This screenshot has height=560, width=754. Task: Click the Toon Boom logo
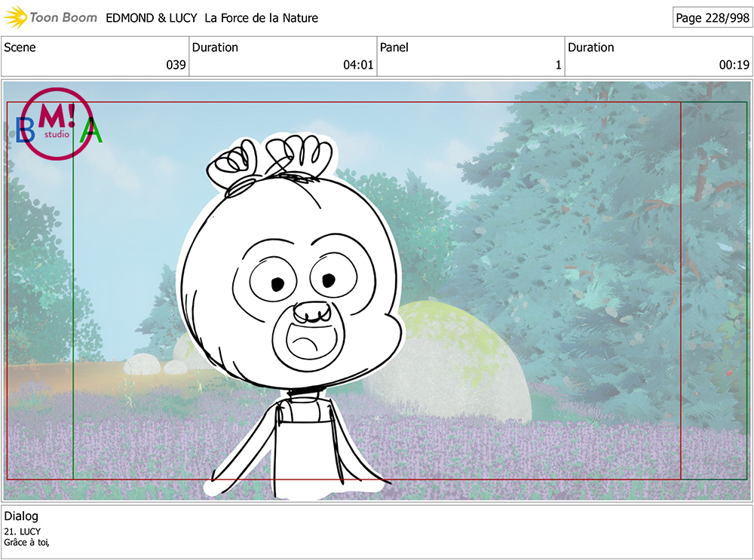(50, 18)
